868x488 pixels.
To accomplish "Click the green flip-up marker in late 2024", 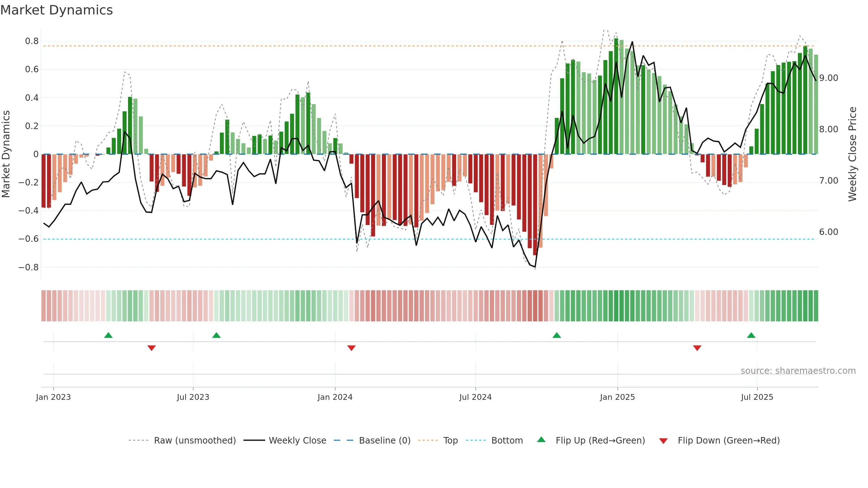I will tap(557, 335).
